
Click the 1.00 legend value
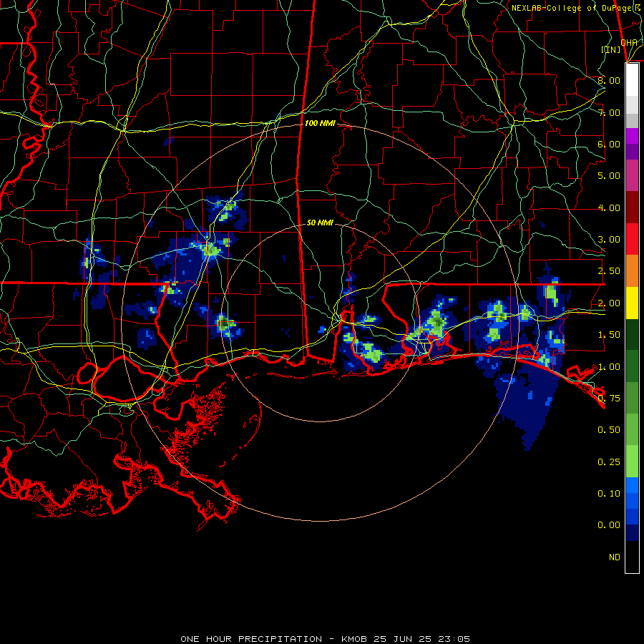(609, 367)
